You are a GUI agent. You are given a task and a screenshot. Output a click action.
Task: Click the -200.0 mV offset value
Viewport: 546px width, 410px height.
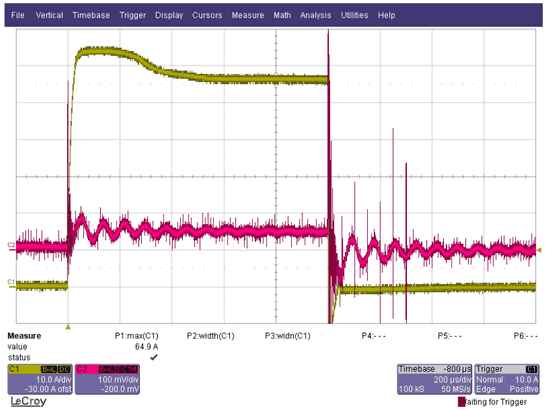coord(119,389)
